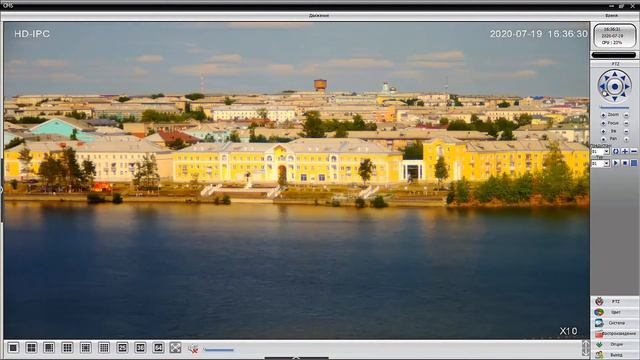This screenshot has height=360, width=640.
Task: Click the left Pan button
Action: (x=603, y=139)
